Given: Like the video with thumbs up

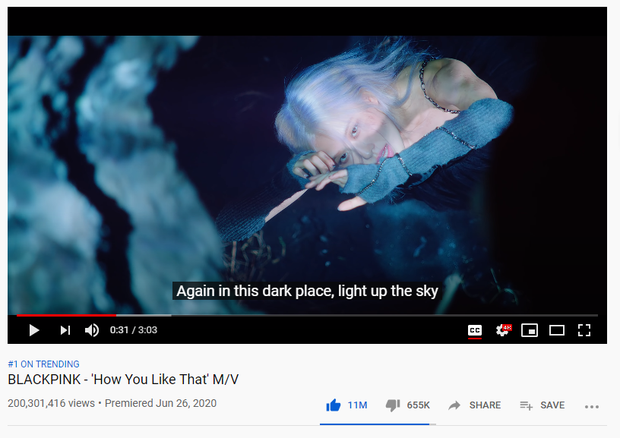Looking at the screenshot, I should tap(333, 405).
